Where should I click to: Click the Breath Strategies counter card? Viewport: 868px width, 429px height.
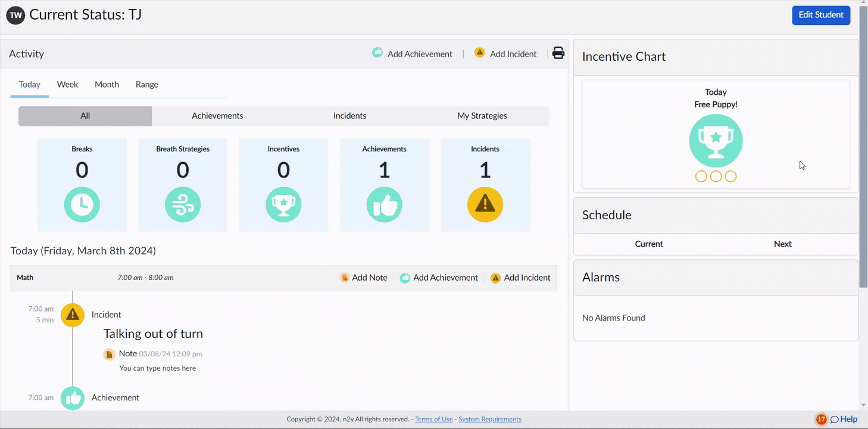(x=183, y=185)
